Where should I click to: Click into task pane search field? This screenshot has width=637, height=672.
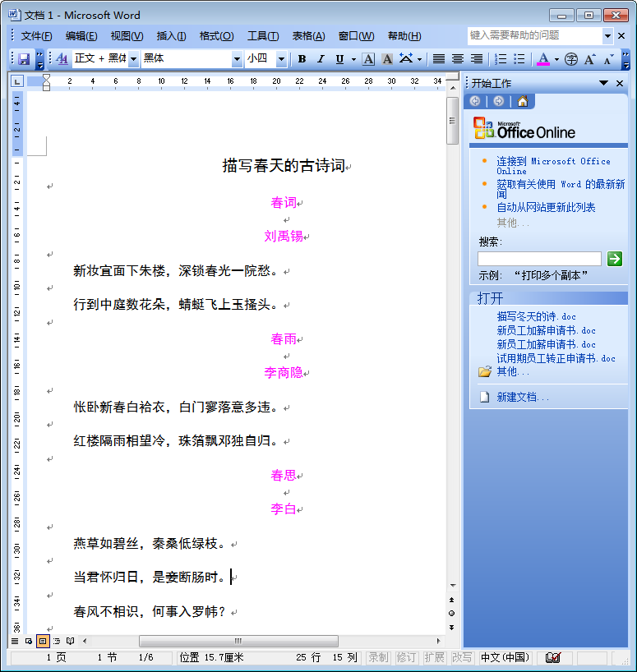click(x=539, y=259)
